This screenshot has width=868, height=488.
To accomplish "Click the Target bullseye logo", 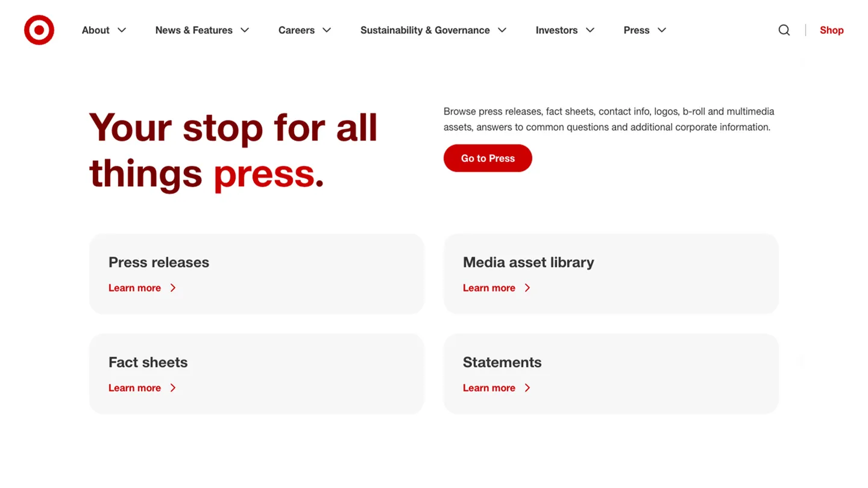I will [x=39, y=30].
